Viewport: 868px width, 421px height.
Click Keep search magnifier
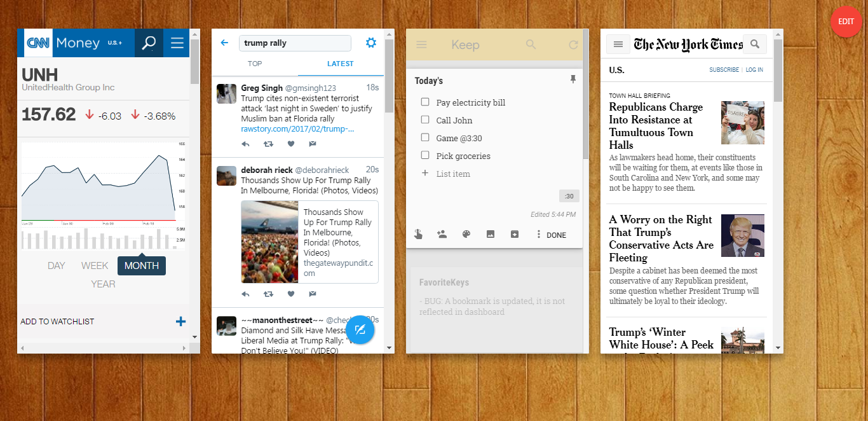coord(531,45)
